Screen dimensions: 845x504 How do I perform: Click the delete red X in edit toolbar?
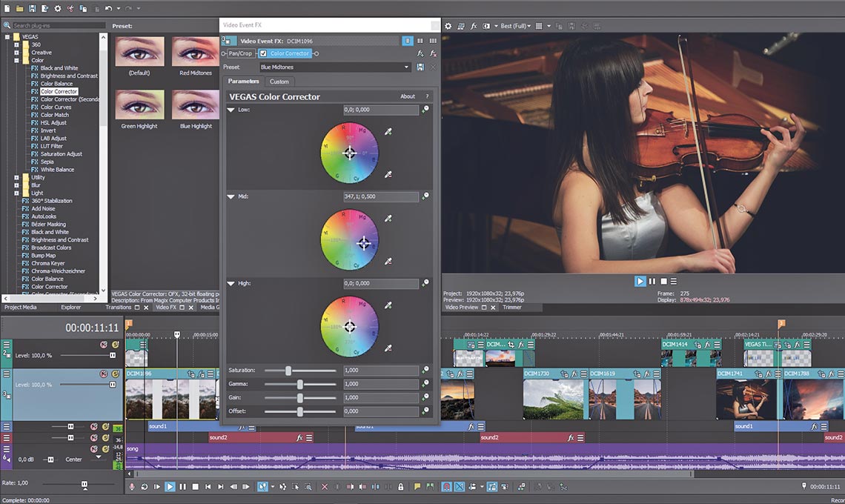point(325,487)
